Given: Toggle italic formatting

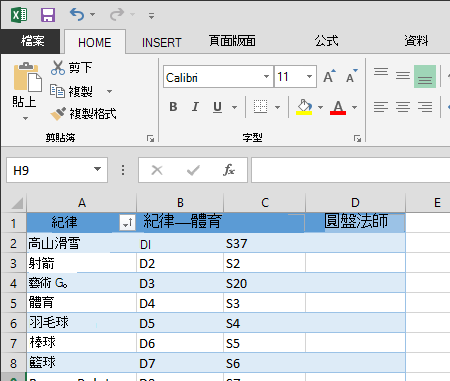Looking at the screenshot, I should 195,107.
